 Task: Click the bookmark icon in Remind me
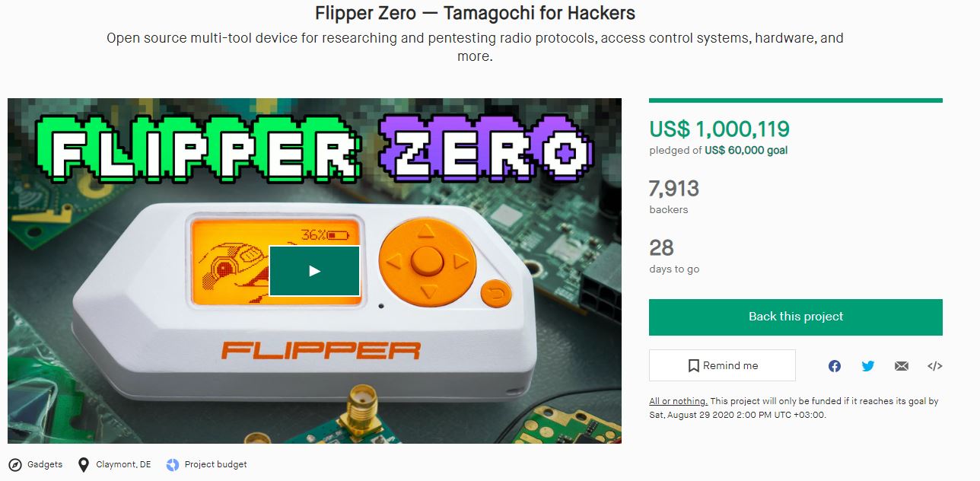(693, 366)
